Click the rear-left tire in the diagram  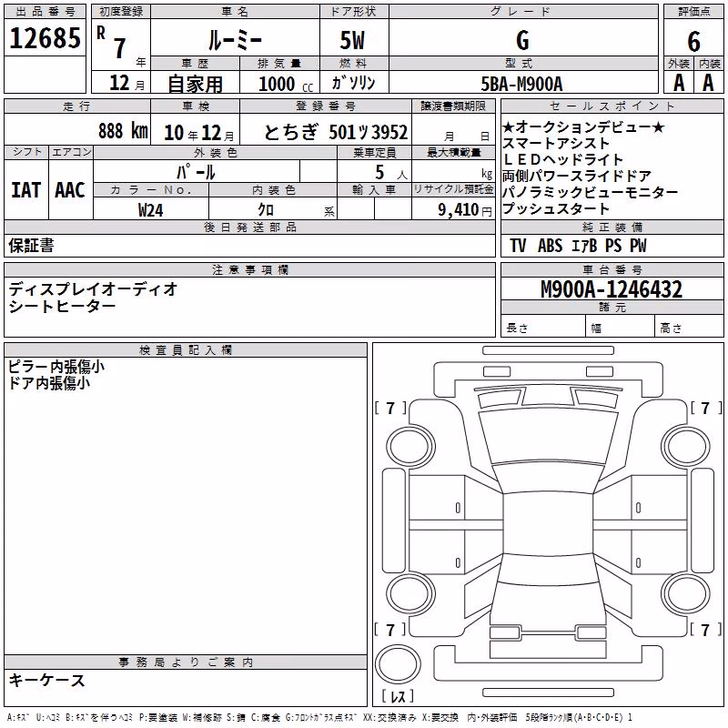410,594
